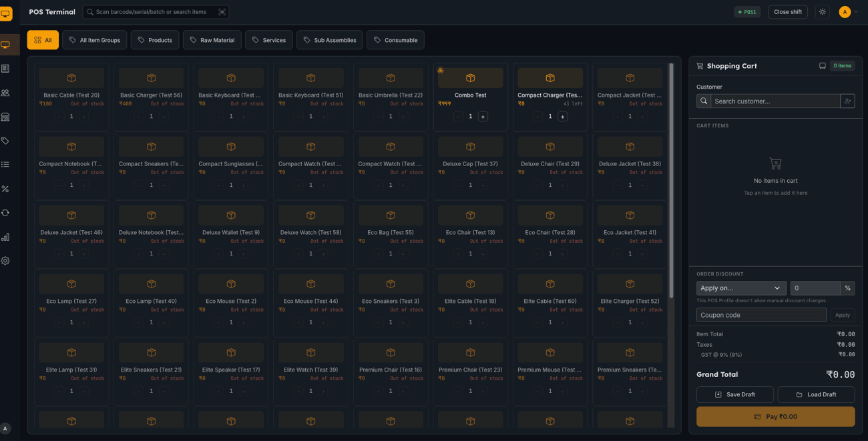
Task: Click the 'POS Terminal' title text
Action: (52, 12)
